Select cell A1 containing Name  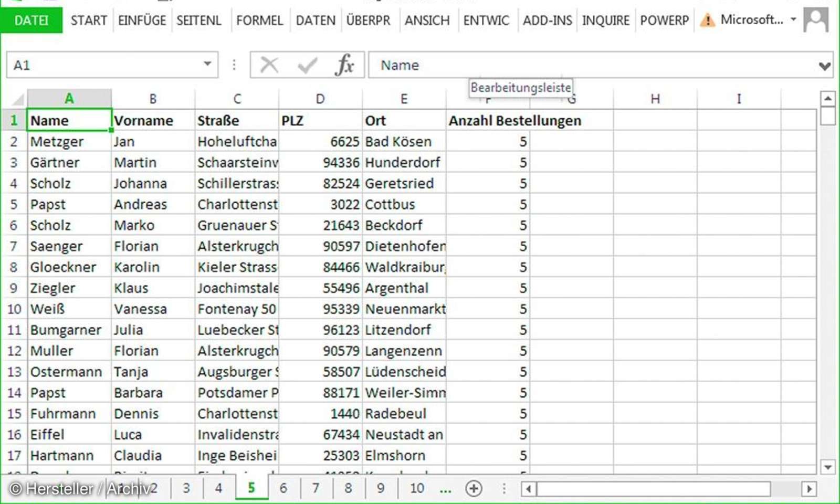coord(69,120)
